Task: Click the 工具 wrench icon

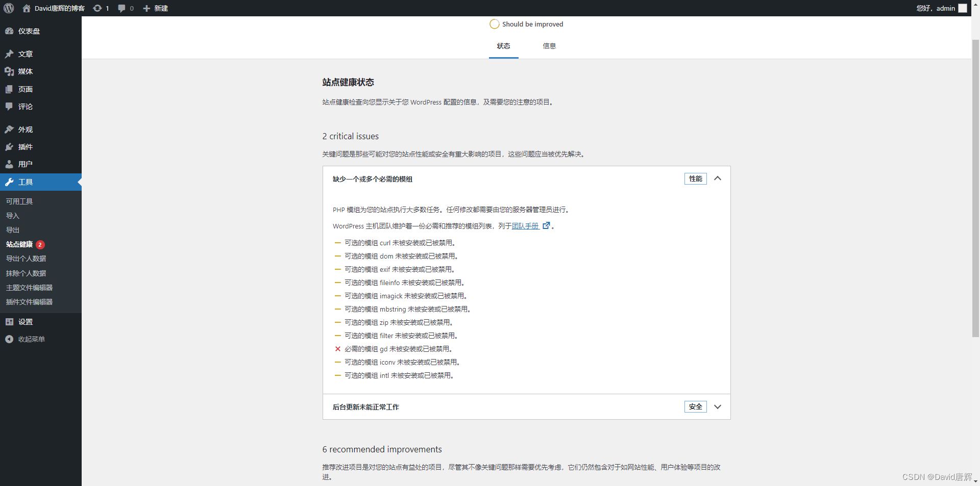Action: (9, 182)
